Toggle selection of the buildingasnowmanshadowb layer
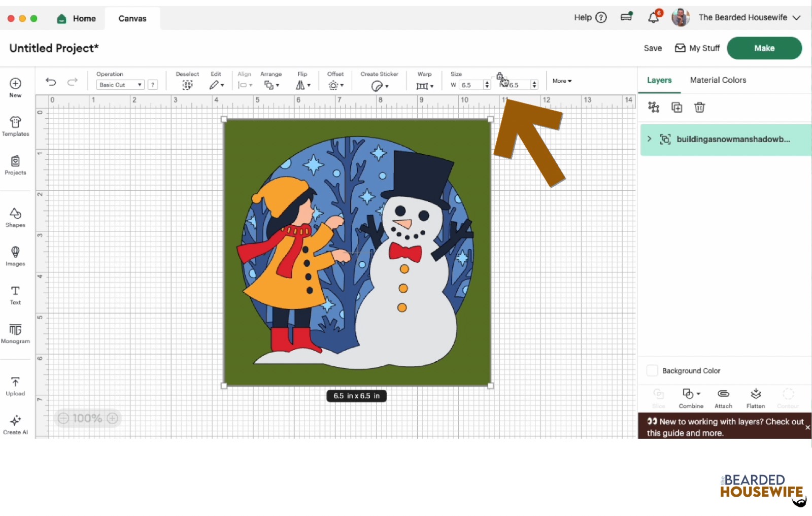Screen dimensions: 812x516 665,139
